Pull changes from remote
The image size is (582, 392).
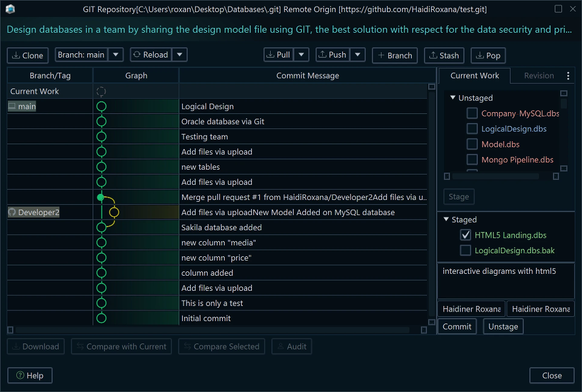pos(279,55)
